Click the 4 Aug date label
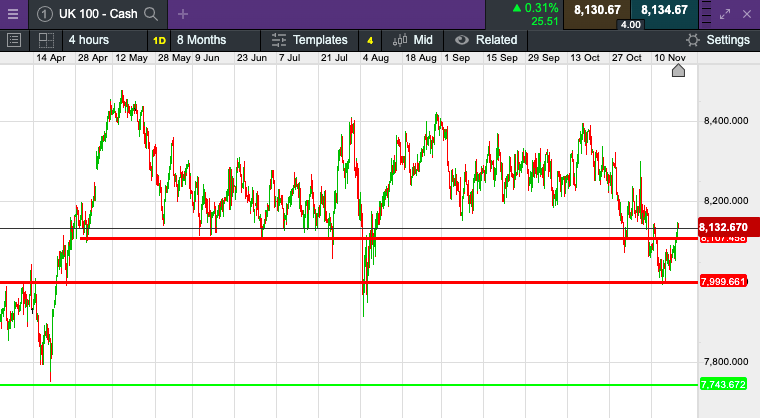This screenshot has width=760, height=418. click(x=376, y=58)
